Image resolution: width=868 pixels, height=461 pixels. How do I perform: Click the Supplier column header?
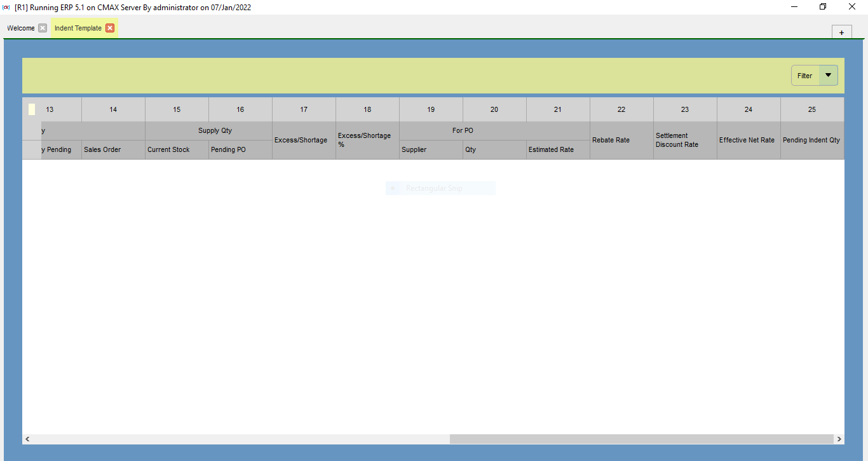(x=431, y=150)
